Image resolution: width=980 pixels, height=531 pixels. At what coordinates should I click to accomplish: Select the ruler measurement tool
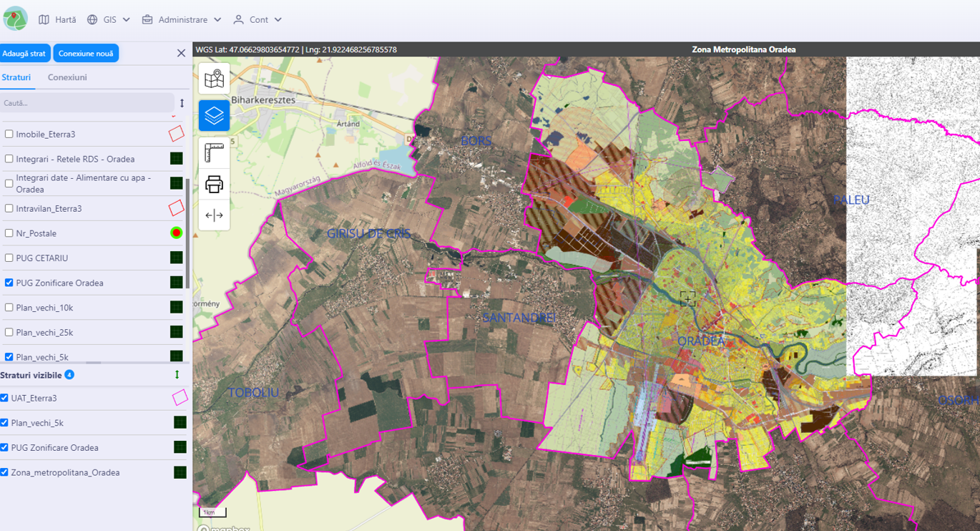[214, 153]
